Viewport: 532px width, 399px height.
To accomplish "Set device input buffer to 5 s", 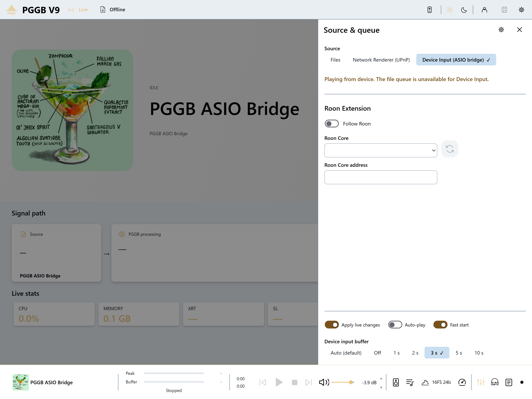I will [x=459, y=353].
